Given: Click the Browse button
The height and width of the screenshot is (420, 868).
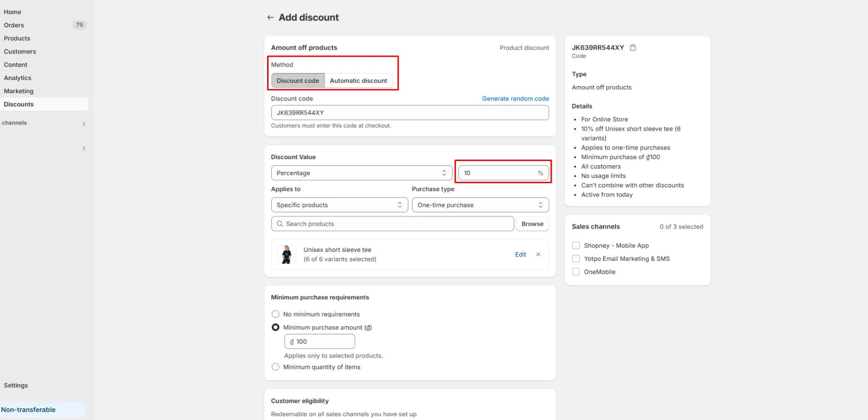Looking at the screenshot, I should (x=532, y=223).
